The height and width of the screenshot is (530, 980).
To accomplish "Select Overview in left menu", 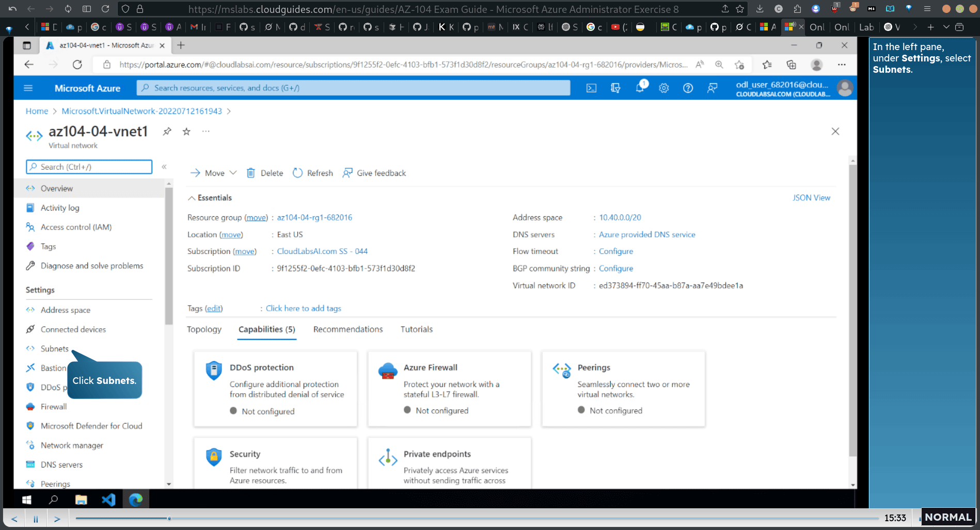I will [89, 188].
